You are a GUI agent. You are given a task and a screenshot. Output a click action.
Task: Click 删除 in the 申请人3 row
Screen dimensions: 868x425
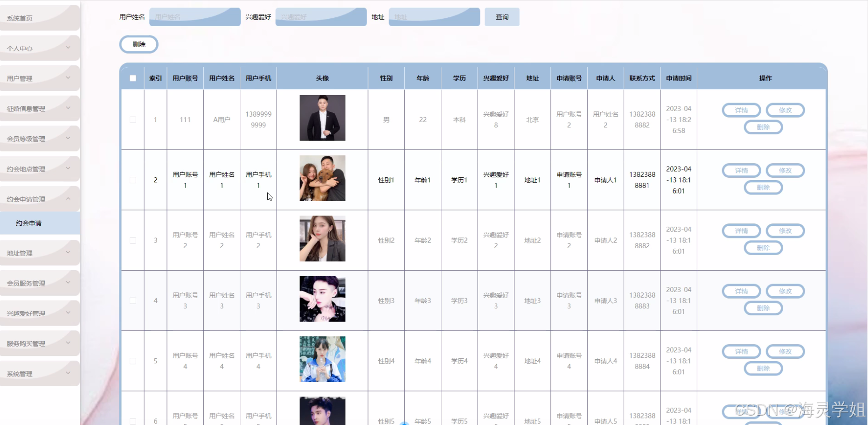click(763, 308)
